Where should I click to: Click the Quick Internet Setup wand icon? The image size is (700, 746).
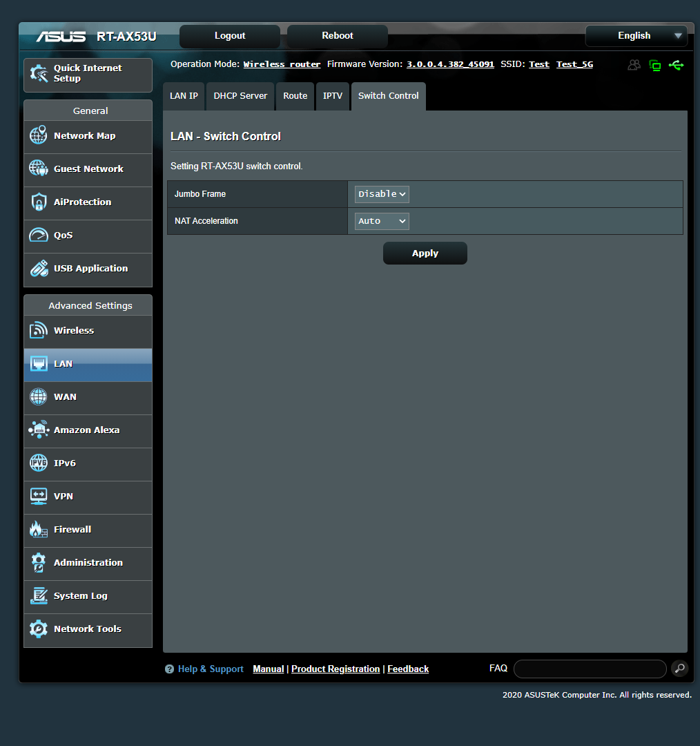[39, 73]
